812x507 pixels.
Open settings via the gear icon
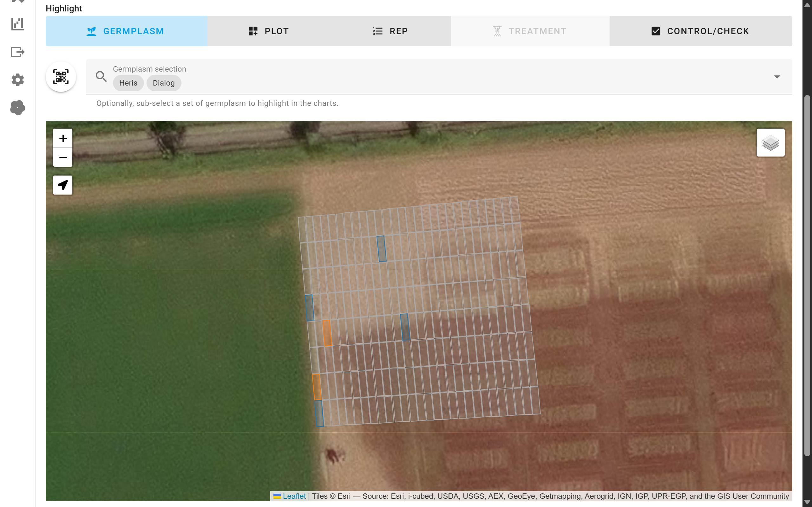point(17,80)
